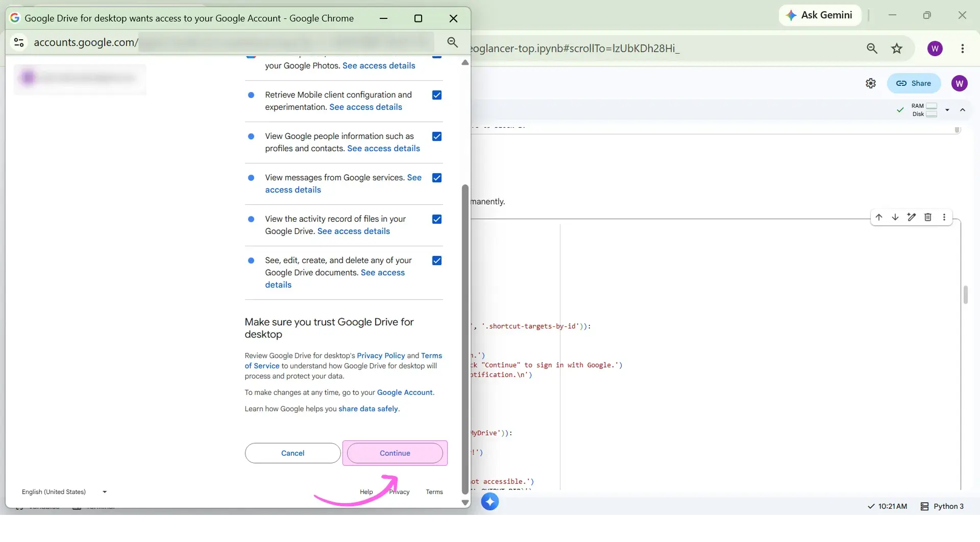
Task: Open the Chrome profile avatar in the toolbar
Action: 935,49
